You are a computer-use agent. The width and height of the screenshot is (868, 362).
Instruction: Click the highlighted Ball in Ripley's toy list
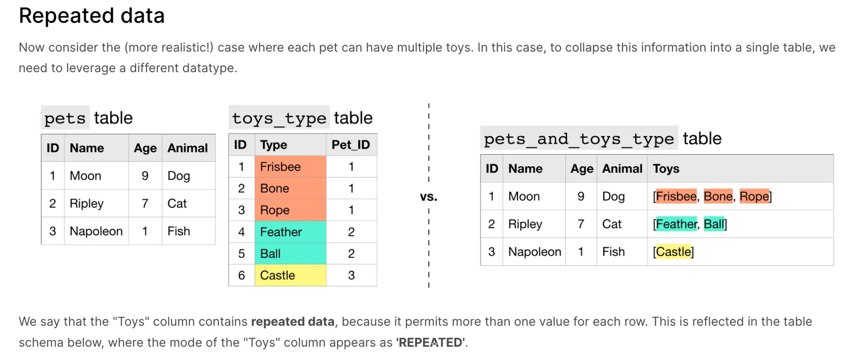pyautogui.click(x=714, y=224)
